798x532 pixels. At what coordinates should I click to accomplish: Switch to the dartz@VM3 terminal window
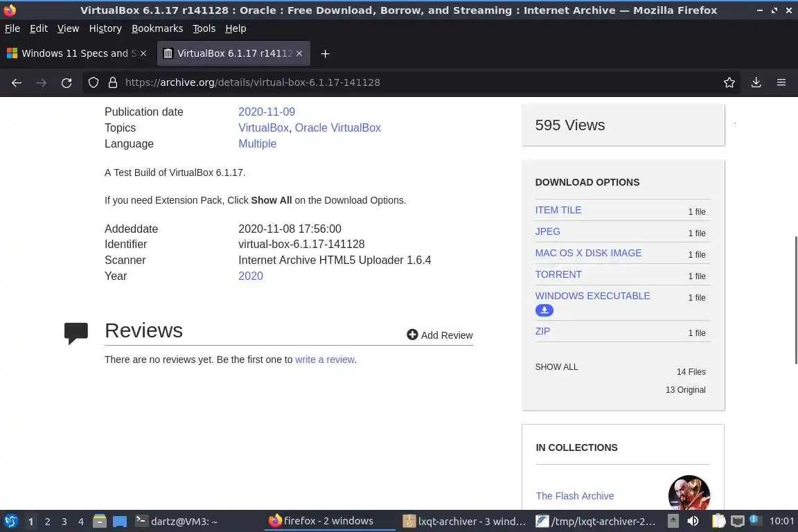176,522
